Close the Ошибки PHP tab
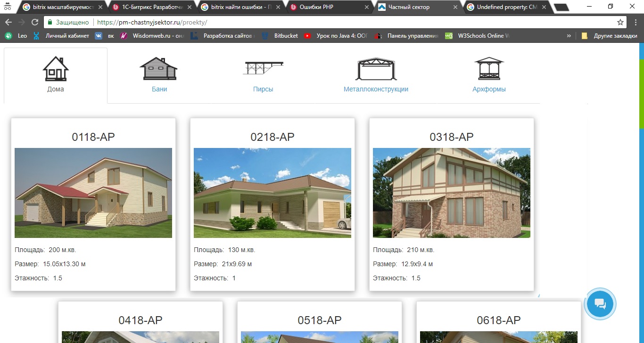 coord(366,7)
